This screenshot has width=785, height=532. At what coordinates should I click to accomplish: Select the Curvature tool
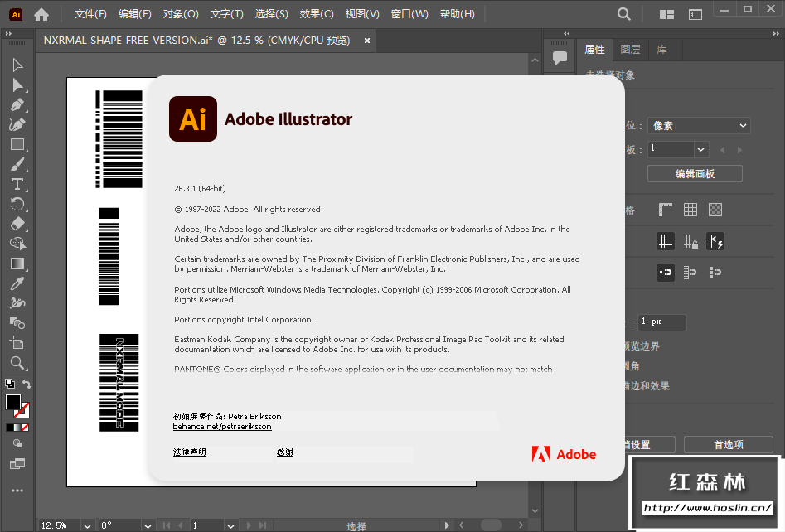[17, 124]
